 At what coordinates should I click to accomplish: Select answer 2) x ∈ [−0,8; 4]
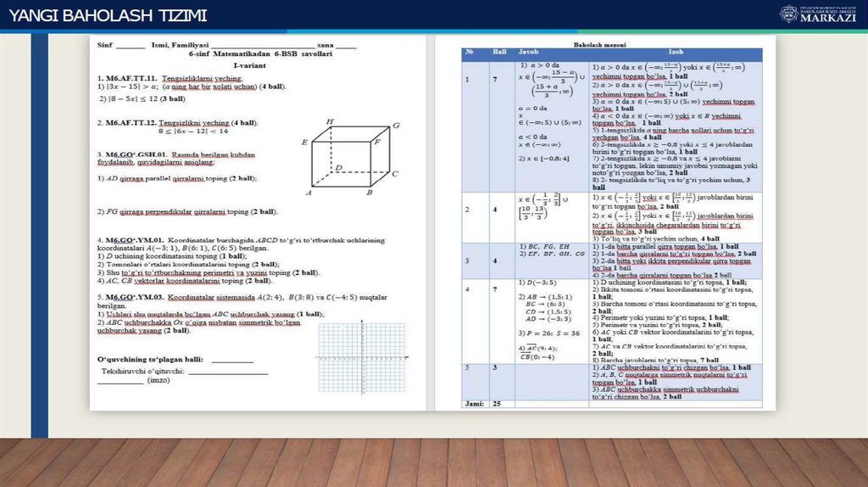coord(544,159)
